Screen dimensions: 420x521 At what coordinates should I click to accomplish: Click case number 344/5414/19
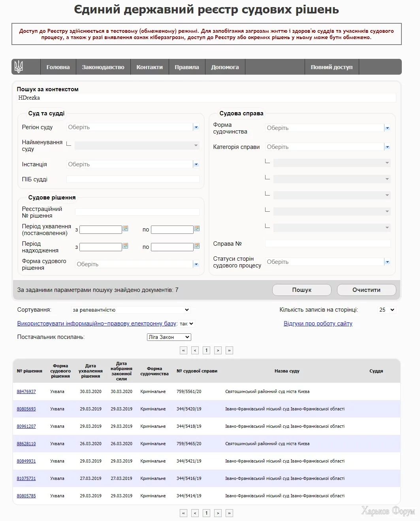point(189,496)
